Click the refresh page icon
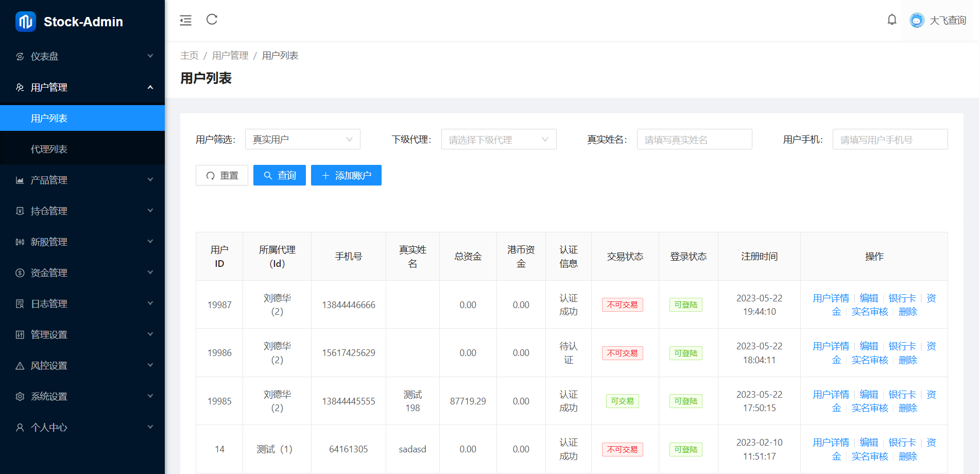The image size is (980, 474). pyautogui.click(x=212, y=20)
